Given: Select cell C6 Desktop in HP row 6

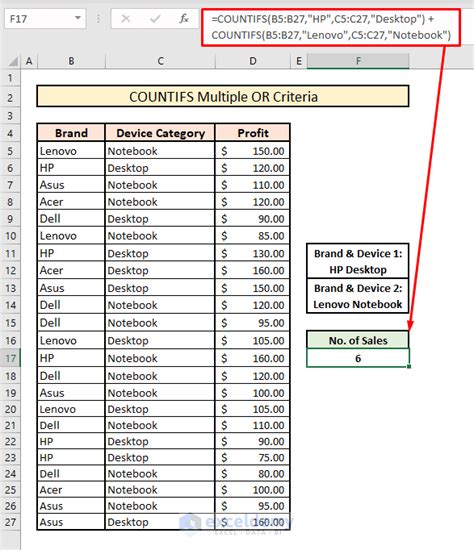Looking at the screenshot, I should click(x=160, y=168).
